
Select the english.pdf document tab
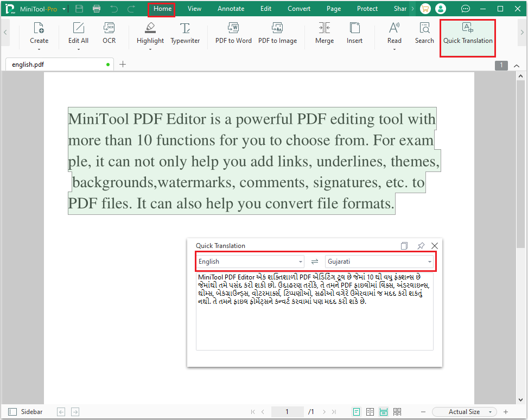click(60, 65)
